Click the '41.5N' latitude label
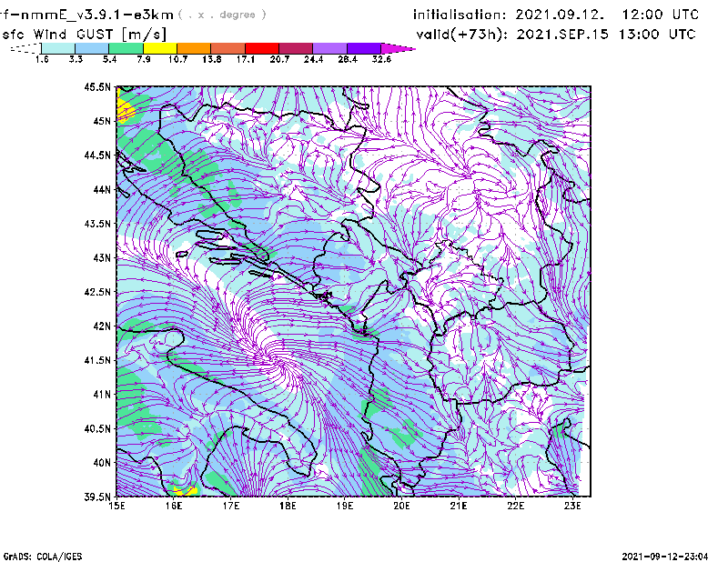 tap(97, 360)
